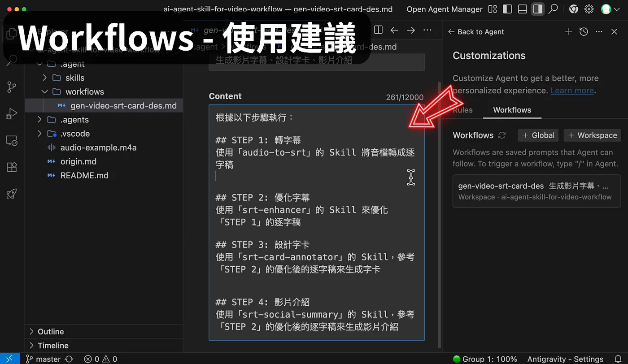Open the gen-video-srt-card-des workflow card

pyautogui.click(x=536, y=191)
